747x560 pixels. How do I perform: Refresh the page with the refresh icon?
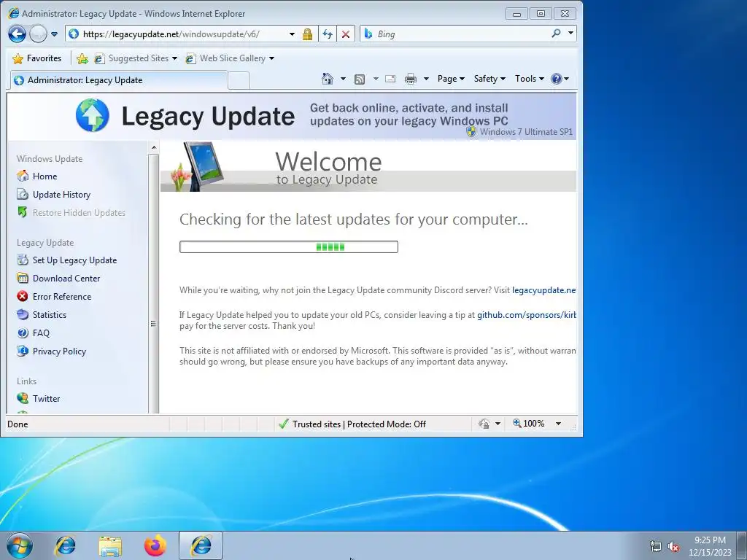(328, 34)
